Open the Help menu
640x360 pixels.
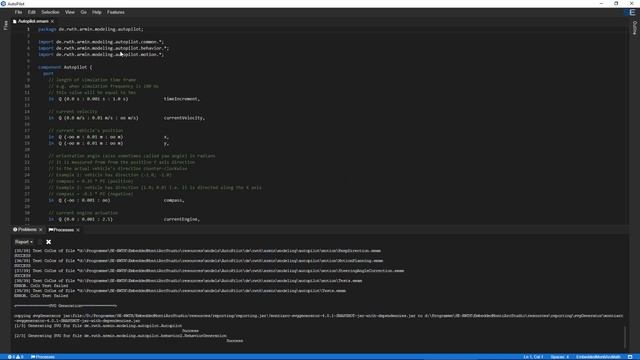[97, 12]
